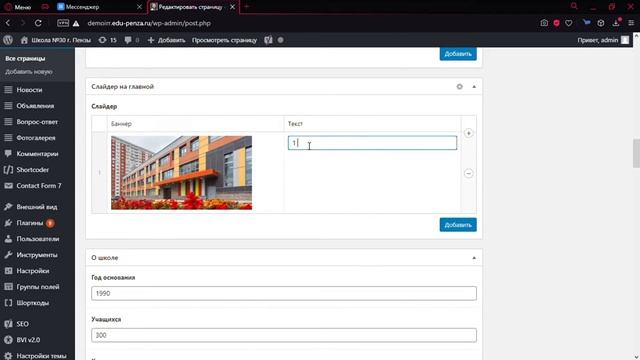Remove slider row with minus icon
The height and width of the screenshot is (360, 640).
469,173
